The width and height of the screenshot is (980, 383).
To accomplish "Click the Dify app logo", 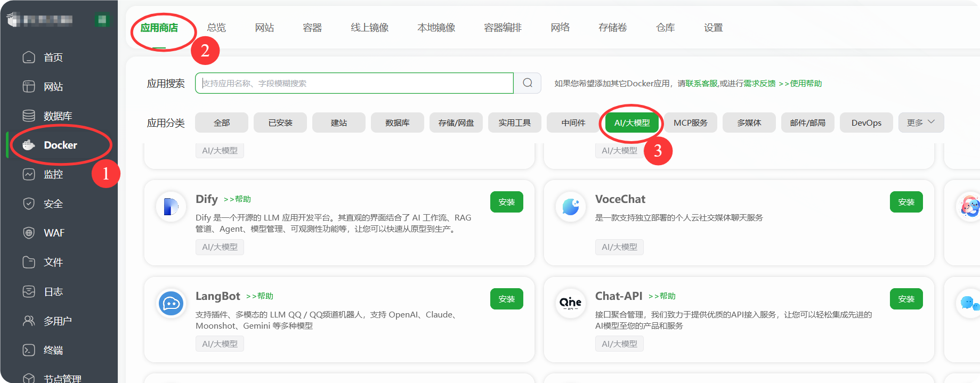I will 171,206.
